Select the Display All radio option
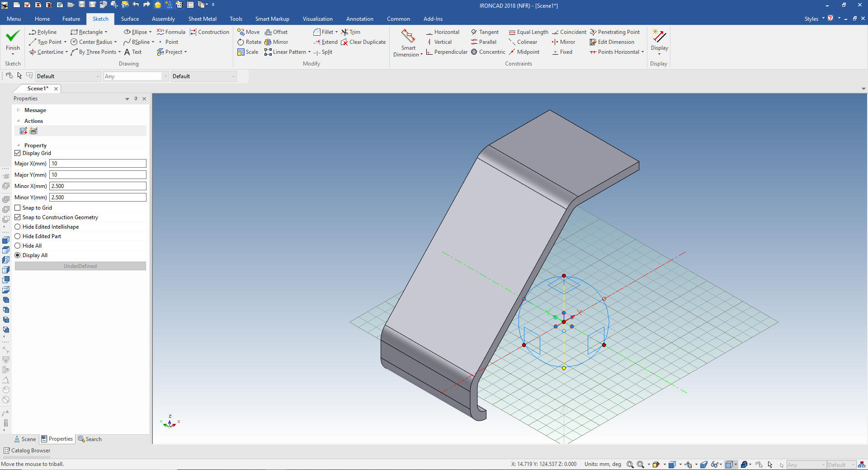Image resolution: width=868 pixels, height=470 pixels. click(x=18, y=255)
